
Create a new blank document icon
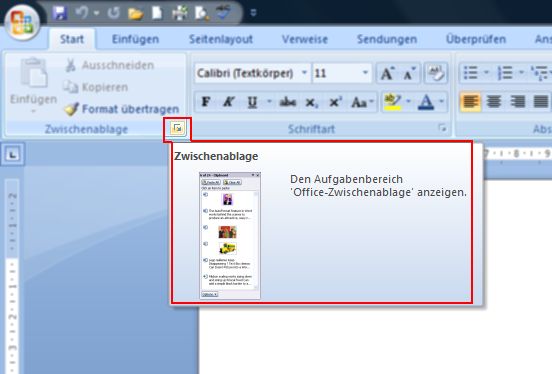(x=157, y=13)
